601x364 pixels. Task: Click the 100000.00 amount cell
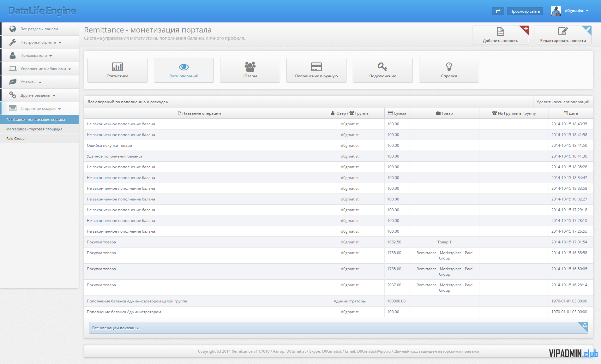[x=397, y=301]
